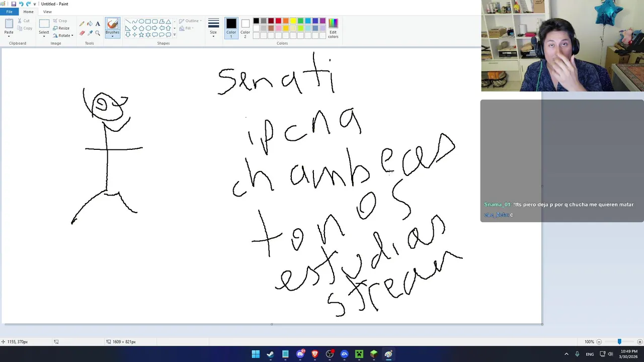This screenshot has height=362, width=644.
Task: Click the Cut button
Action: point(23,21)
